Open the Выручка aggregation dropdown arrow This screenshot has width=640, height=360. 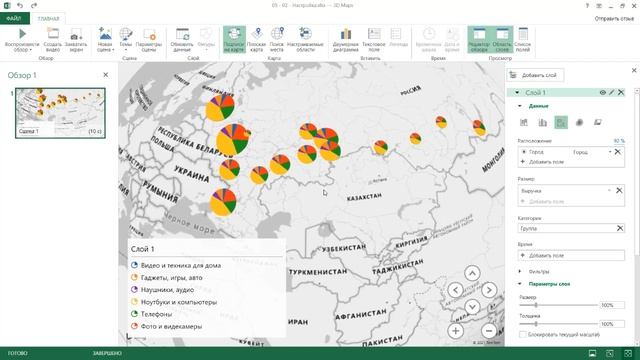[x=609, y=191]
